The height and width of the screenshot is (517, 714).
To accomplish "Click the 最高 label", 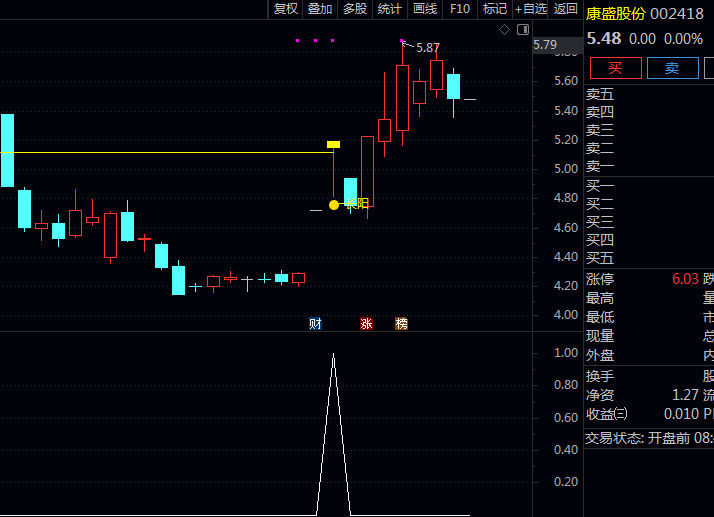I will tap(600, 298).
